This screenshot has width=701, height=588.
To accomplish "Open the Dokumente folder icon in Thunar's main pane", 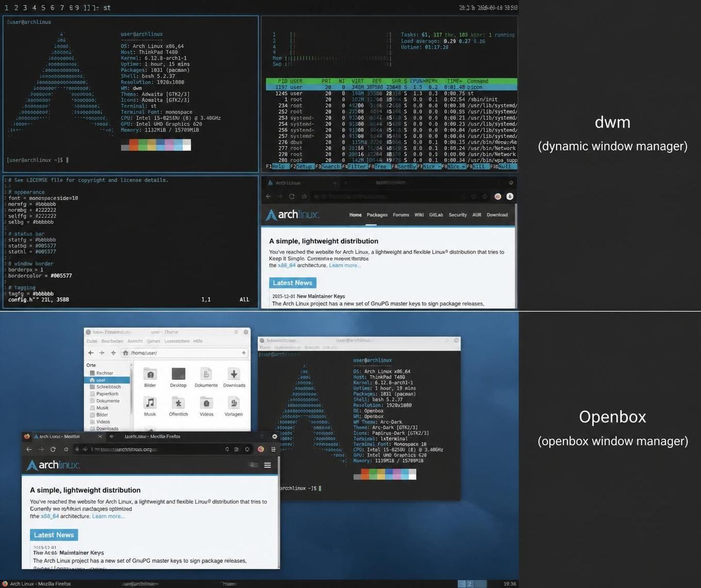I will coord(206,375).
